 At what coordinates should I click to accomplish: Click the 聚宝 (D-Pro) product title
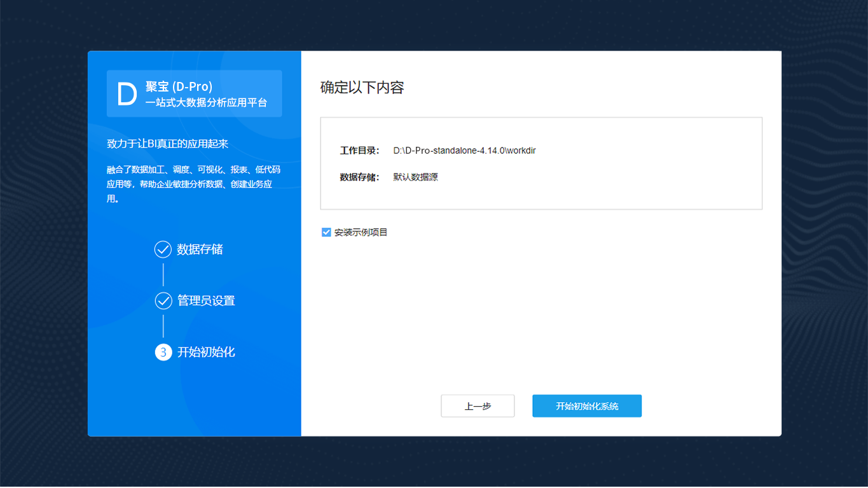(179, 87)
